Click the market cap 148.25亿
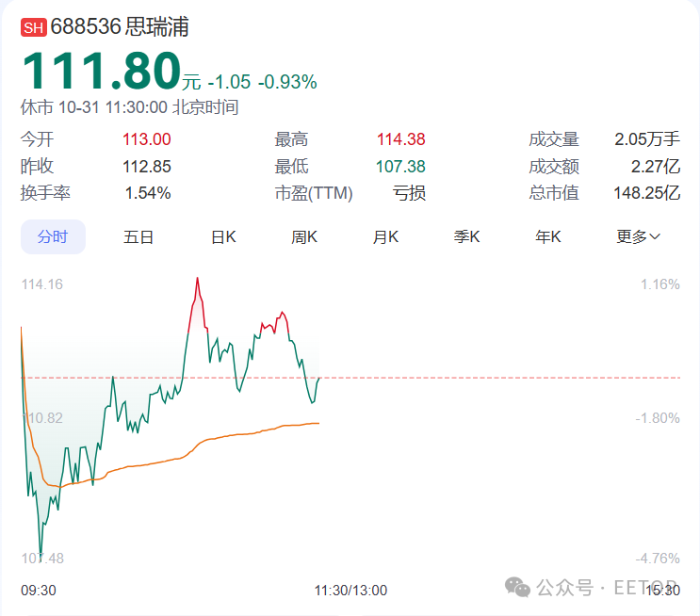The image size is (700, 616). [647, 193]
